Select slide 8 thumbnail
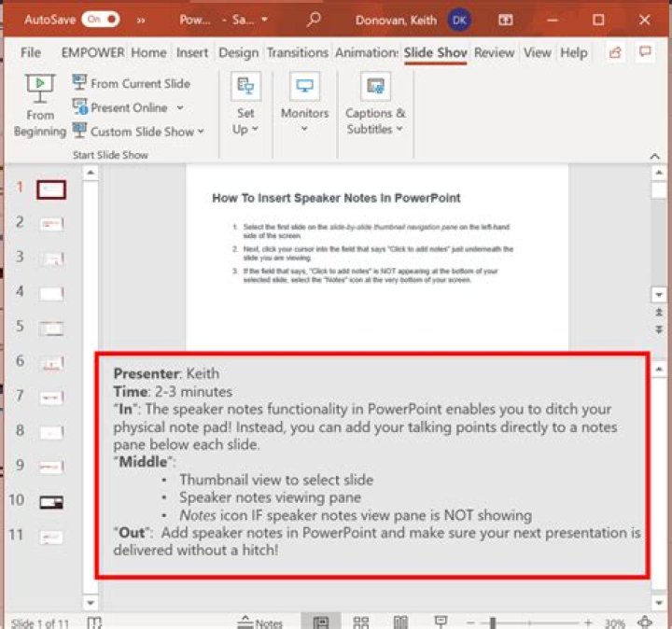 [51, 433]
